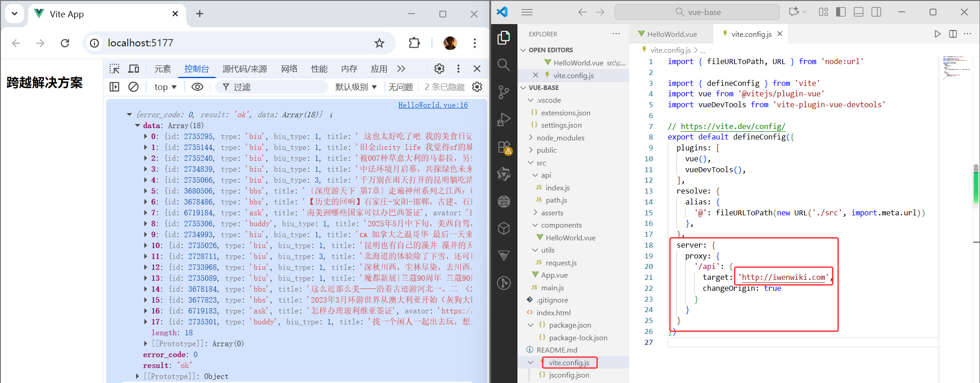Toggle VS Code bottom panel
The image size is (980, 383).
tap(858, 12)
